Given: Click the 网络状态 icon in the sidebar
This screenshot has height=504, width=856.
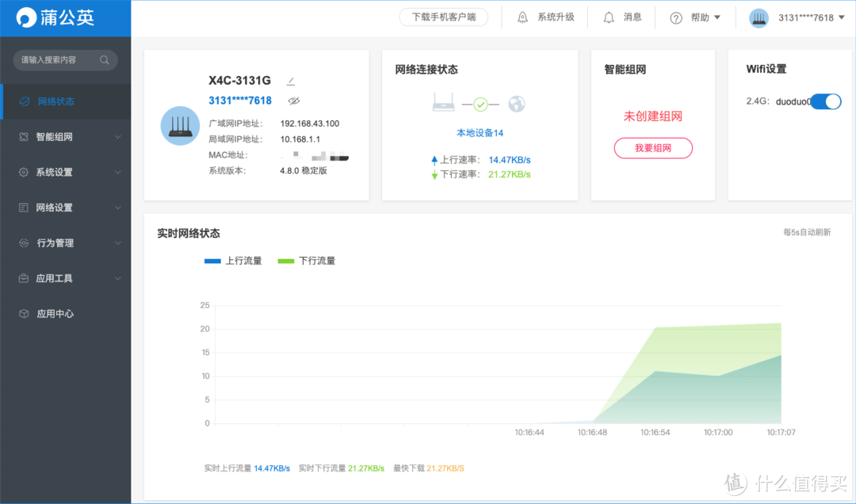Looking at the screenshot, I should click(x=25, y=101).
